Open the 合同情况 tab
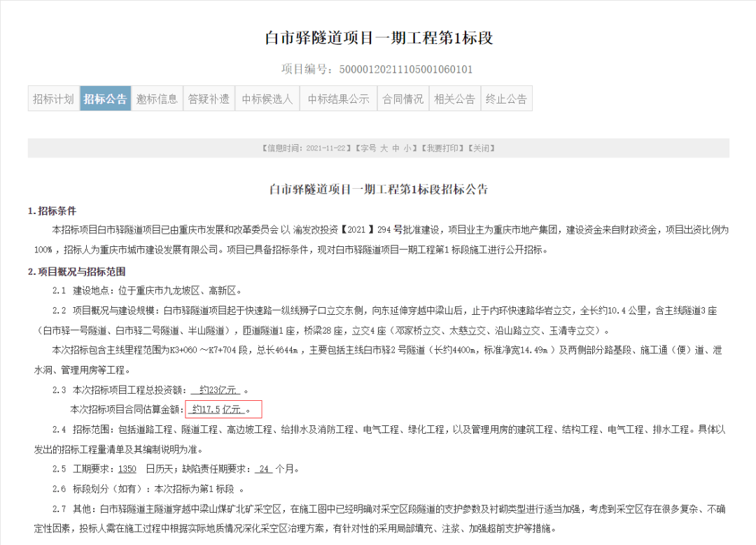756x545 pixels. tap(402, 99)
